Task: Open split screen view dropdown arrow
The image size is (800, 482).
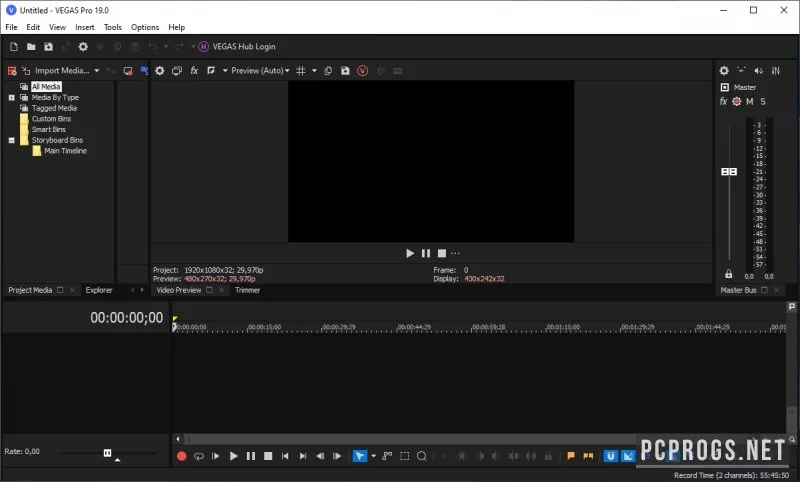Action: tap(224, 71)
